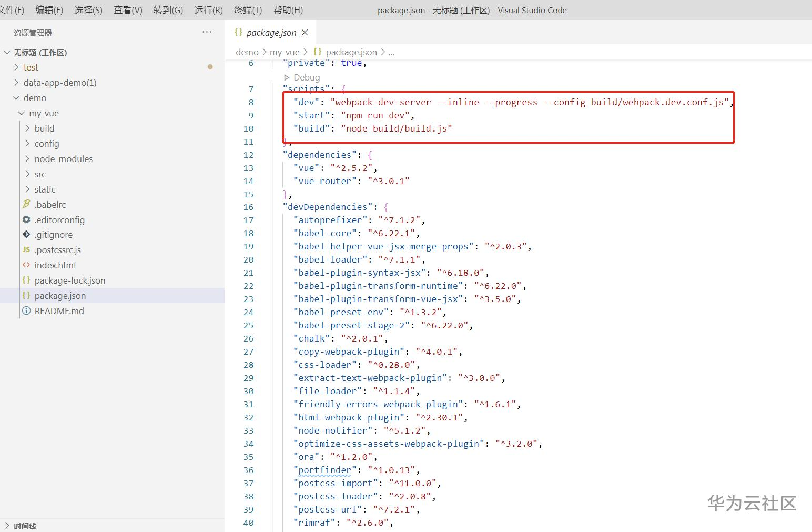Click the JS icon beside .postcssrc.js
The height and width of the screenshot is (532, 812).
26,250
